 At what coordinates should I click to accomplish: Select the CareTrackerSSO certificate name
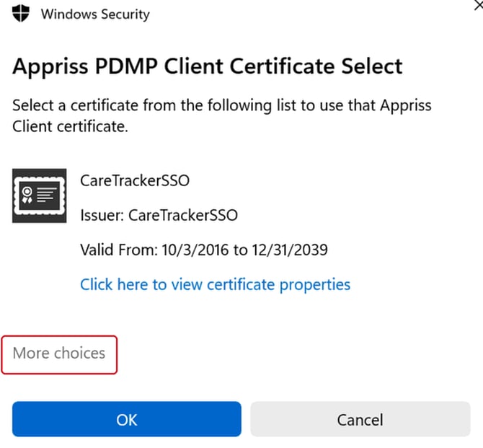tap(135, 180)
